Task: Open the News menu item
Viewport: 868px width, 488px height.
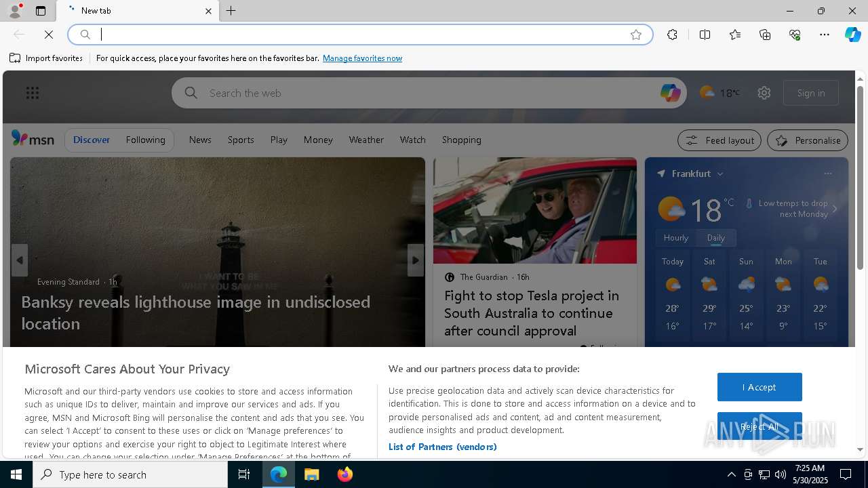Action: click(x=200, y=140)
